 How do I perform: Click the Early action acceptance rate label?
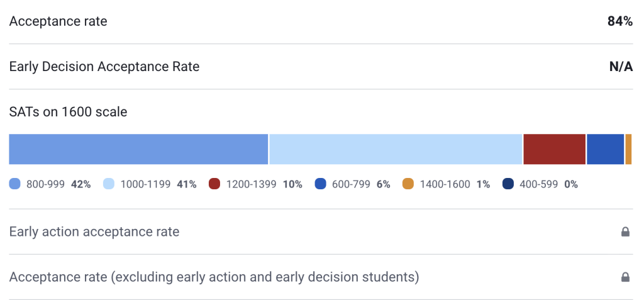click(x=94, y=232)
